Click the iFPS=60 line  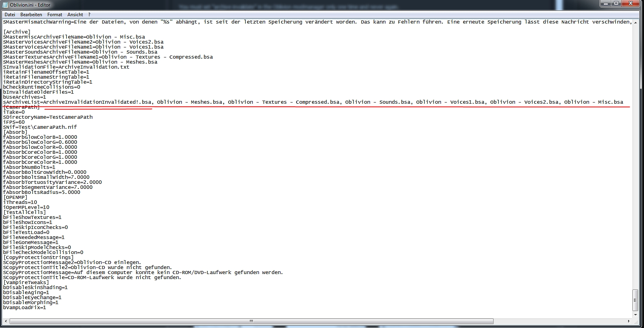[14, 122]
